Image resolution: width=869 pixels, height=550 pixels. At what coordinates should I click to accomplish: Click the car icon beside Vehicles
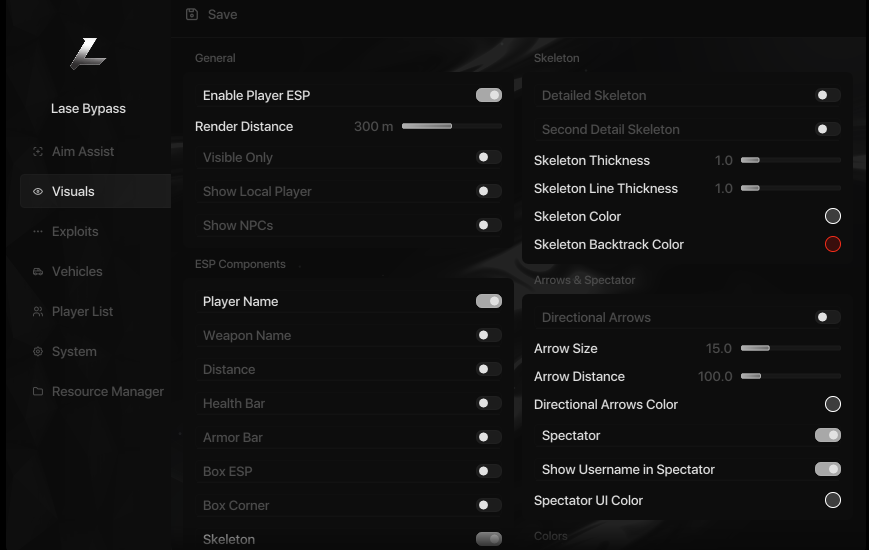click(x=38, y=271)
